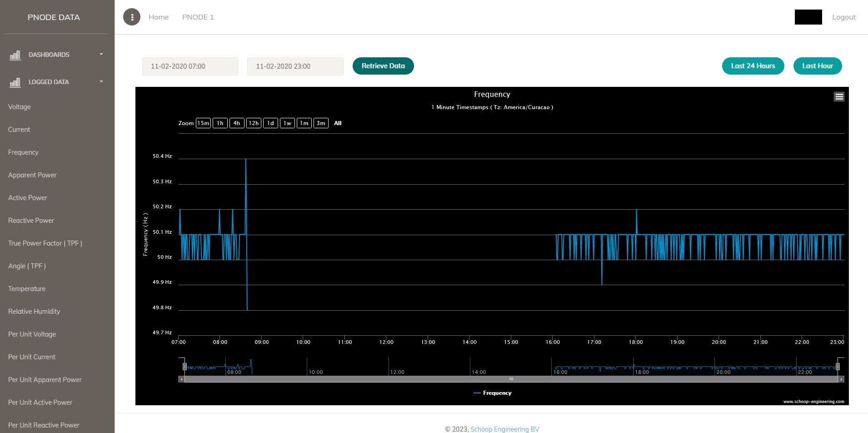Click the right navigator range handle

(x=838, y=367)
